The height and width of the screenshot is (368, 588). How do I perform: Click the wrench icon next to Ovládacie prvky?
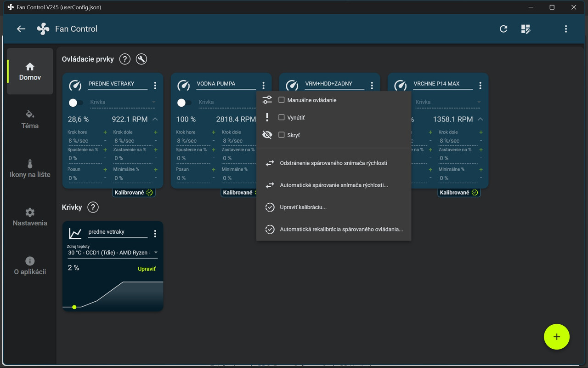141,59
